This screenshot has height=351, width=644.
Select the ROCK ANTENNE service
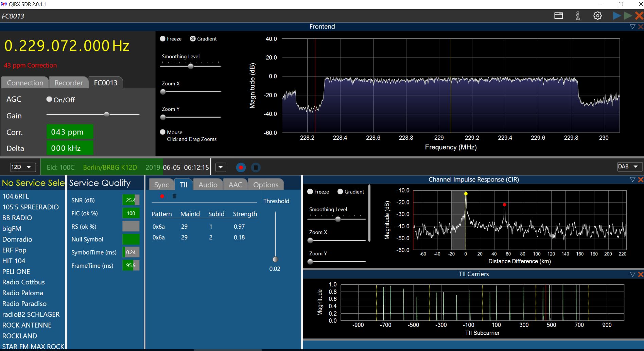[x=27, y=325]
